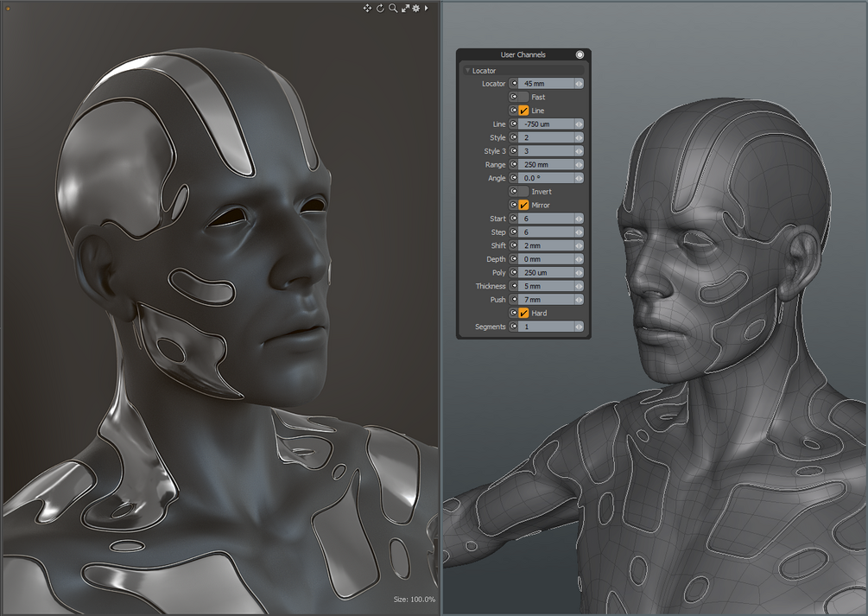This screenshot has width=868, height=616.
Task: Select the zoom magnifier view icon
Action: coord(393,8)
